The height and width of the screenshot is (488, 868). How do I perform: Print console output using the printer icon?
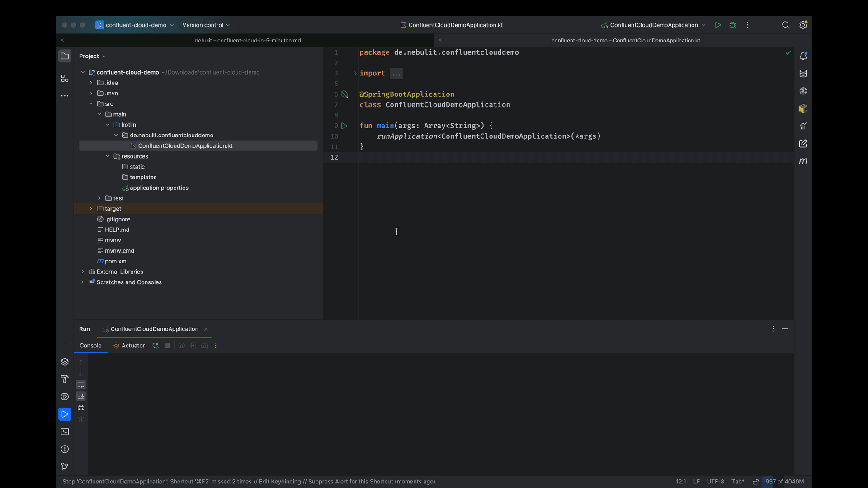click(81, 408)
